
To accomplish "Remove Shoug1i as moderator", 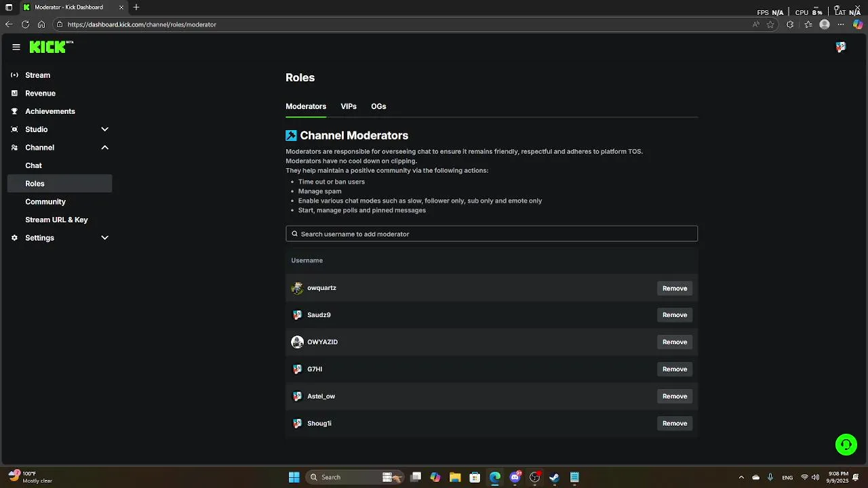I will click(675, 424).
